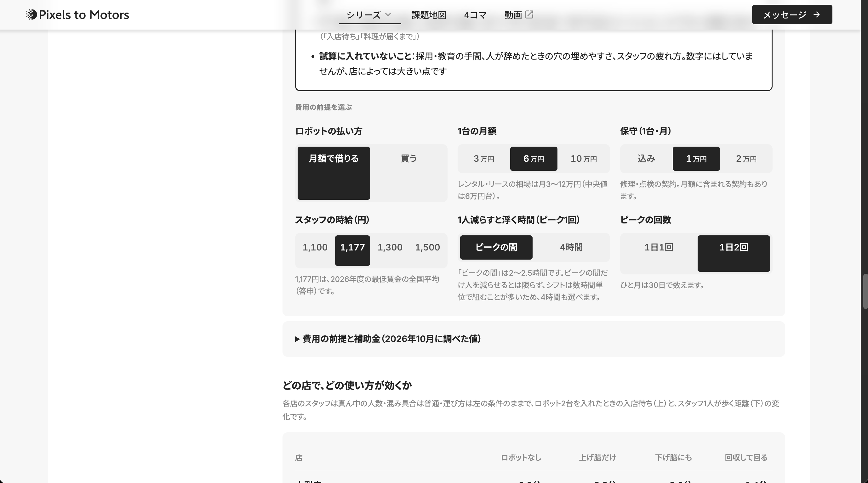Click the シリーズ menu label

click(363, 15)
